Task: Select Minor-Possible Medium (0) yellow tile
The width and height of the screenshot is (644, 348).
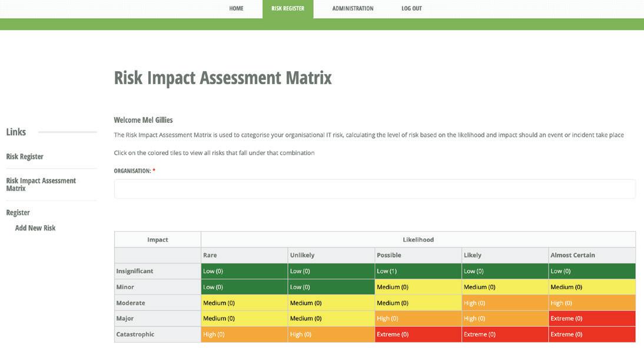Action: (x=418, y=287)
